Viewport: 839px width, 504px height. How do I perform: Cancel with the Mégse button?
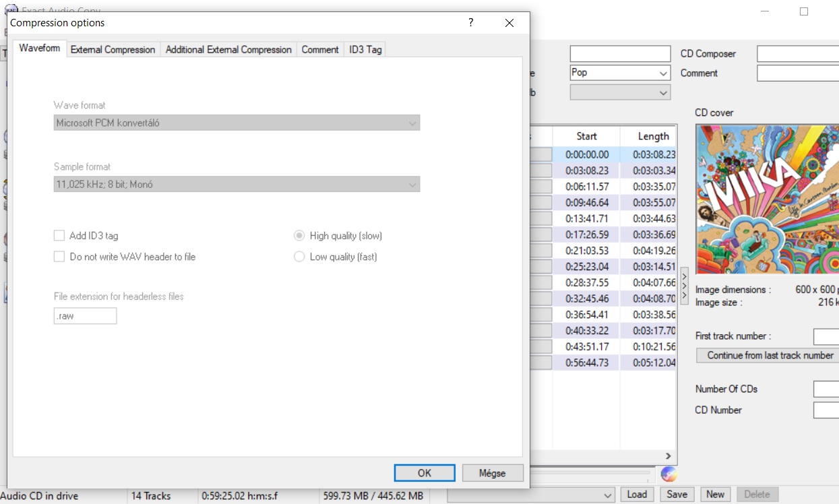click(x=492, y=473)
